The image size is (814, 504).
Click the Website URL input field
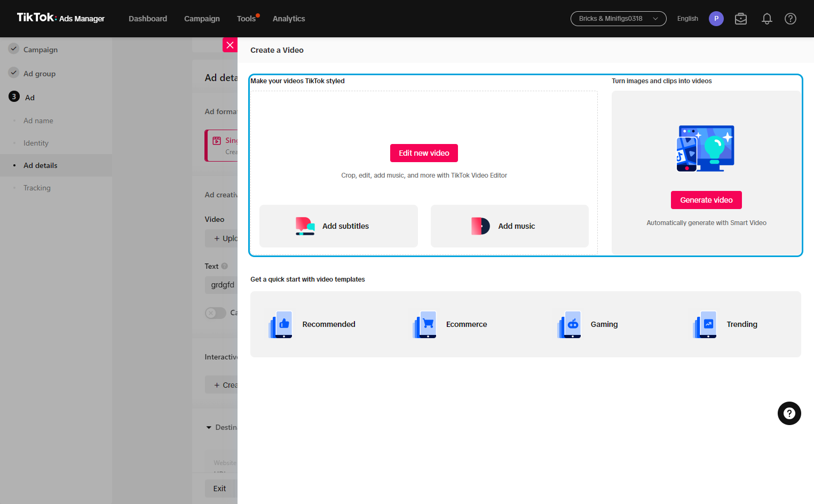pos(222,462)
